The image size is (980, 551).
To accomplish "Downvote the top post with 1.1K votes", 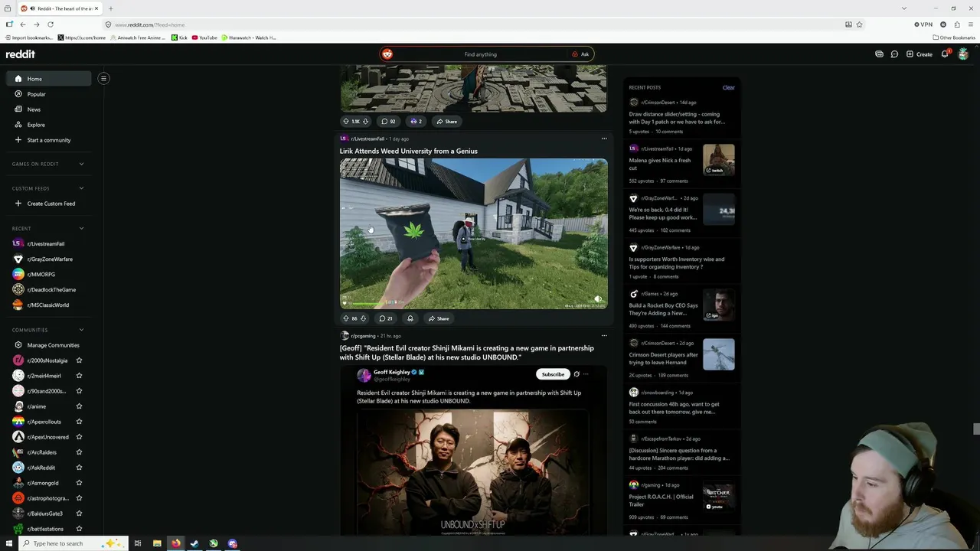I will [x=365, y=121].
